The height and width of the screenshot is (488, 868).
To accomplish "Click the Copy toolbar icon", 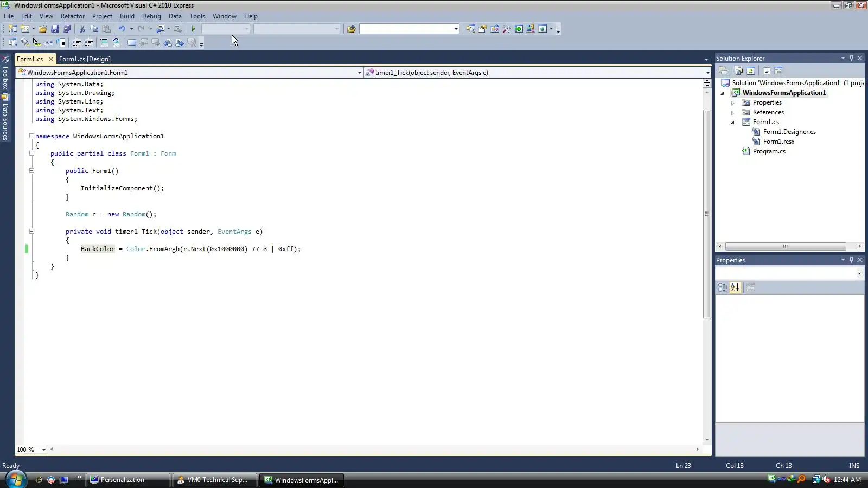I will click(x=94, y=29).
